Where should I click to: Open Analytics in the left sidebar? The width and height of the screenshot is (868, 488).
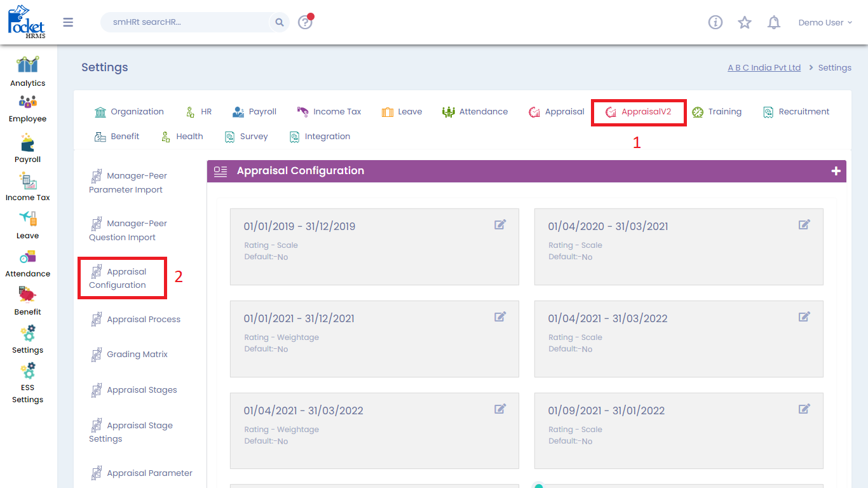point(27,71)
